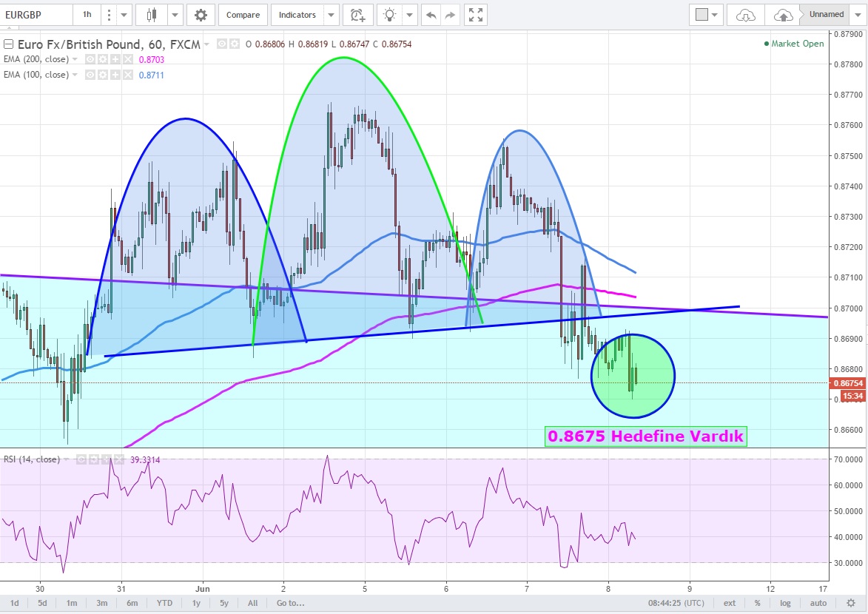Viewport: 868px width, 614px height.
Task: Toggle visibility of EMA (100, close)
Action: click(x=90, y=75)
